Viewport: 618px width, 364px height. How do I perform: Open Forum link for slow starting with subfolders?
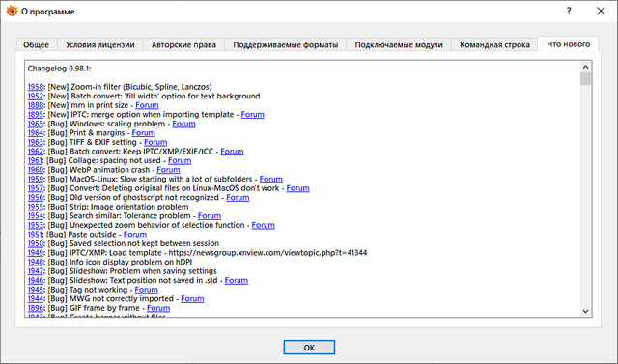point(270,180)
